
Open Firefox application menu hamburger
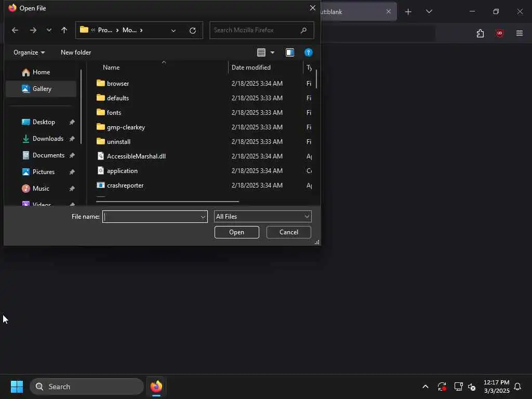coord(519,33)
